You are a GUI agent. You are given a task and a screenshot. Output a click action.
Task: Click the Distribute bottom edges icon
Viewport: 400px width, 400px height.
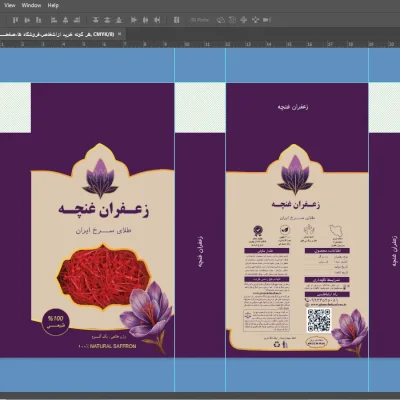119,20
